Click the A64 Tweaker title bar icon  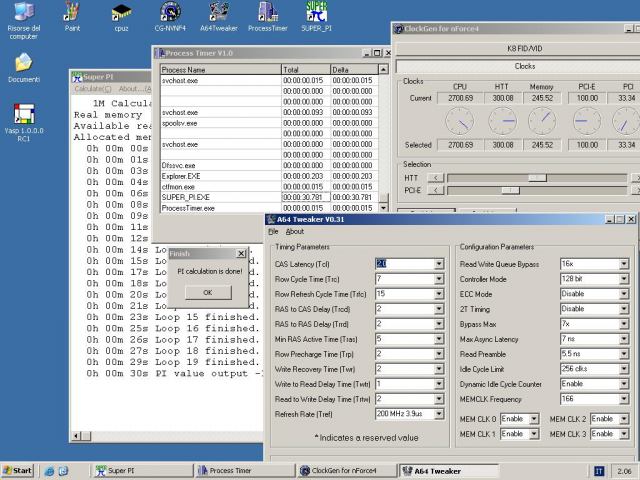(271, 220)
